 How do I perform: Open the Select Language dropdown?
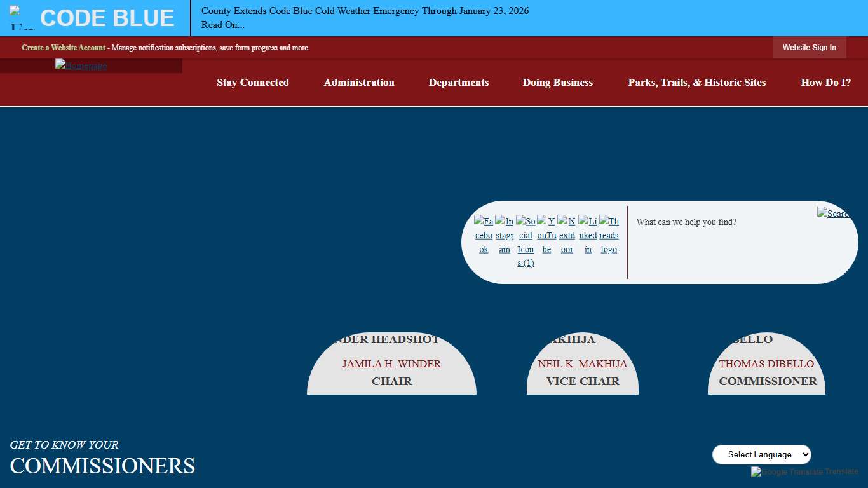(x=761, y=454)
